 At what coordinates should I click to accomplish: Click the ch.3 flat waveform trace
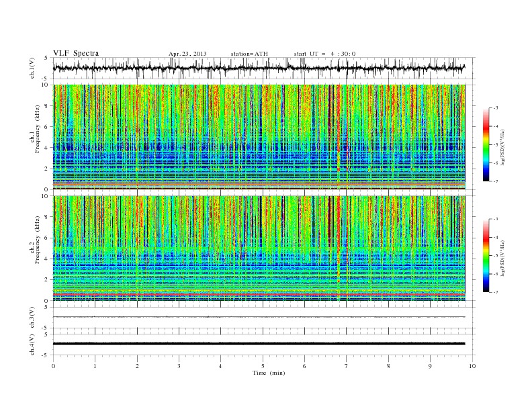pos(259,317)
